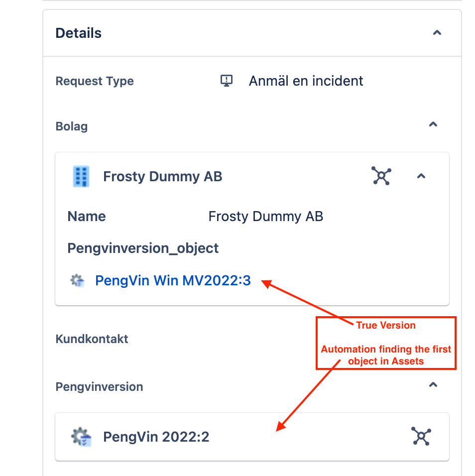Click the red annotation box about True Version

pyautogui.click(x=385, y=343)
